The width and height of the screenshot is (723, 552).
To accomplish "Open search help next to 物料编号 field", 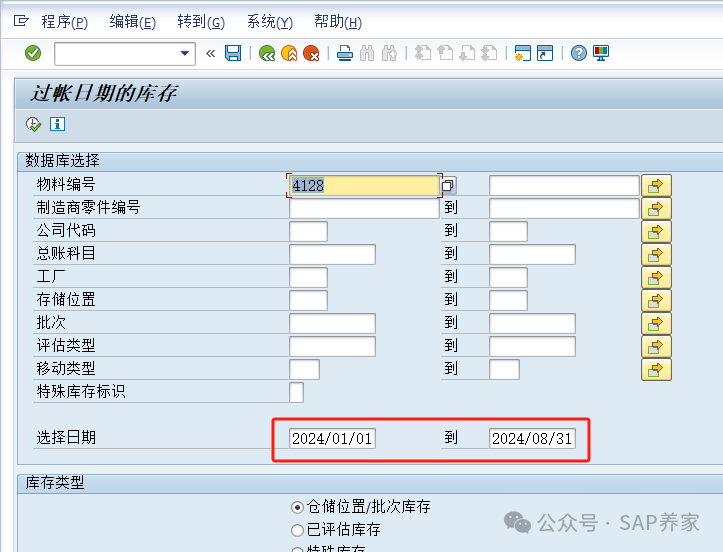I will pyautogui.click(x=448, y=185).
